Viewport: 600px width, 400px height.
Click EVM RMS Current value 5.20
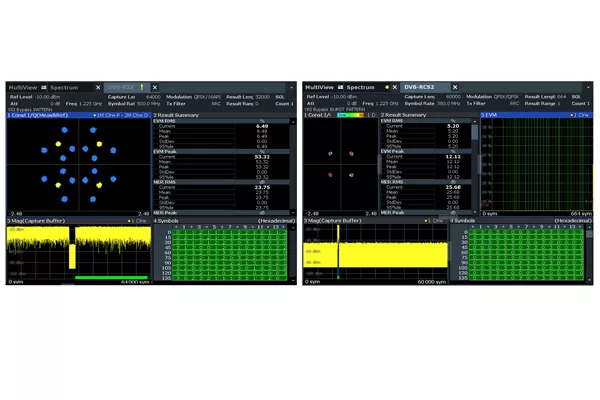(x=453, y=126)
